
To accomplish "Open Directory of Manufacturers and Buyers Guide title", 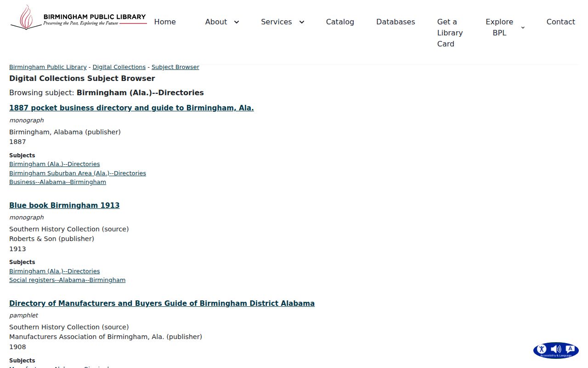I will click(162, 304).
